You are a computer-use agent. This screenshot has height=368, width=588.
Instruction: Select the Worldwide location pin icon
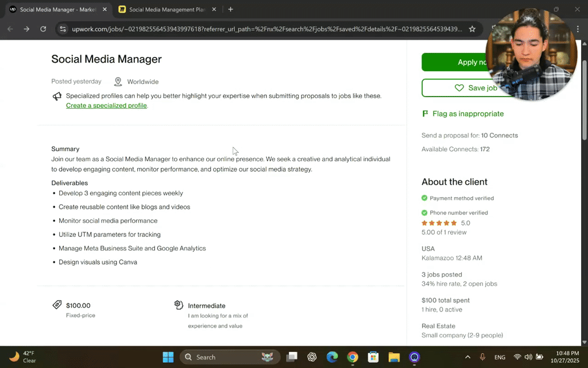[118, 81]
